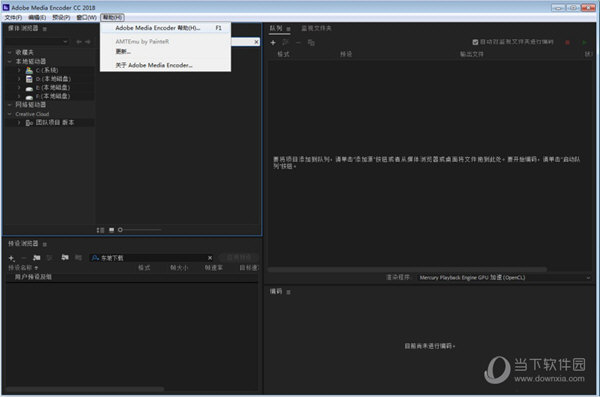This screenshot has width=600, height=397.
Task: Click the 帧大小 column header in presets
Action: coord(179,268)
